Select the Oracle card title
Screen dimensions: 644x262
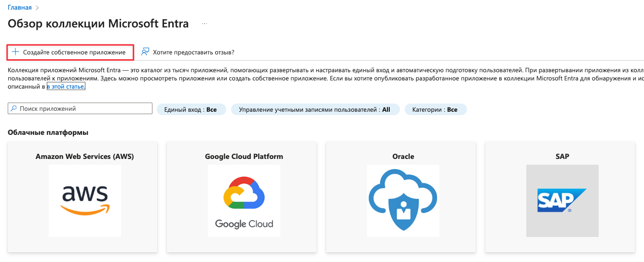(x=403, y=157)
